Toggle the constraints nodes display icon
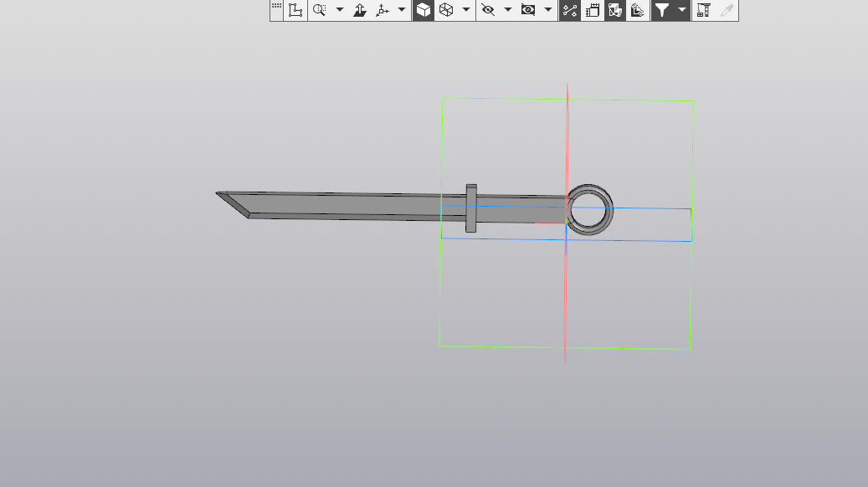This screenshot has width=868, height=487. (570, 10)
